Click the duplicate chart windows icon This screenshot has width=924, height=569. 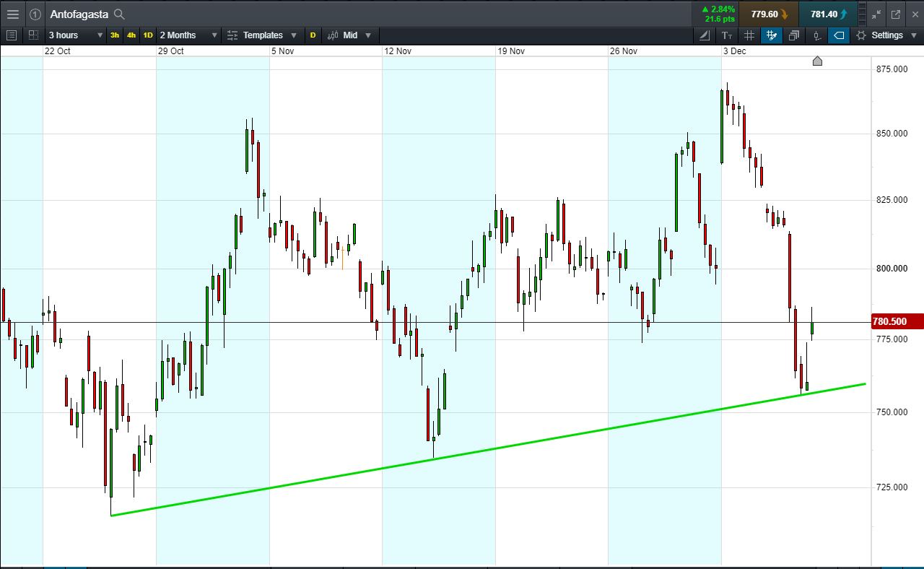pyautogui.click(x=794, y=35)
